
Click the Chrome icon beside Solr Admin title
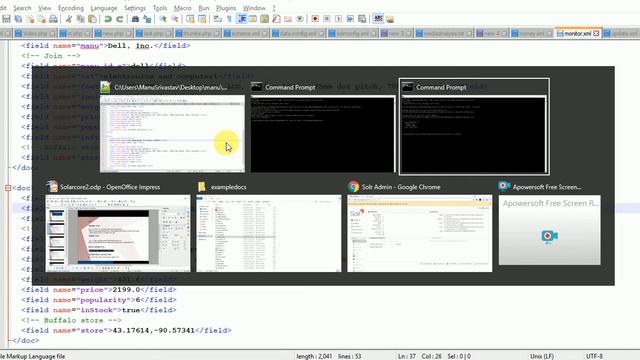click(x=353, y=187)
